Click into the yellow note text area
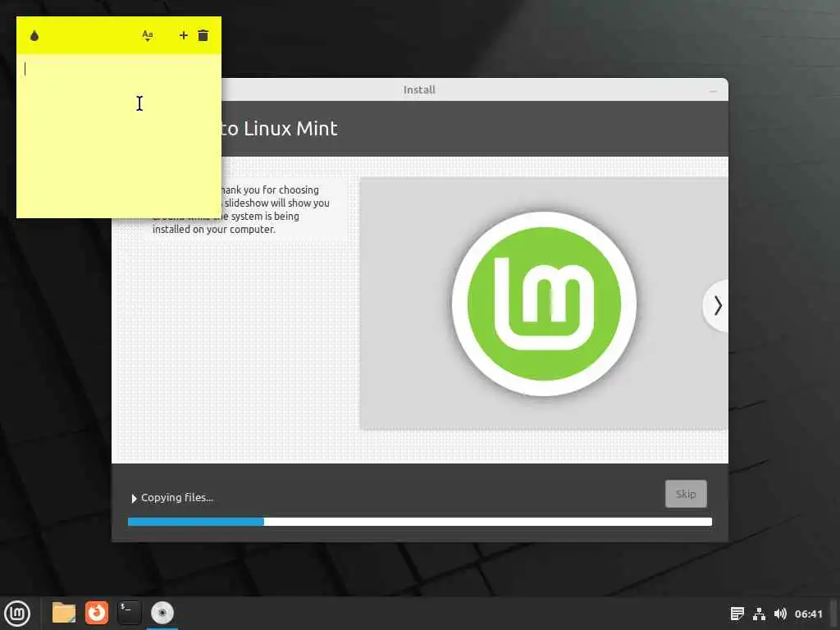840x630 pixels. click(x=118, y=135)
